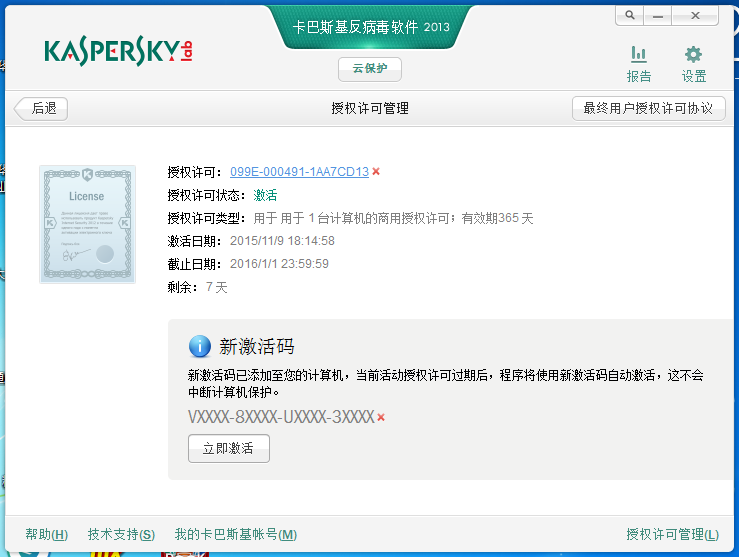Click the Kaspersky lab logo
This screenshot has height=557, width=739.
point(118,52)
